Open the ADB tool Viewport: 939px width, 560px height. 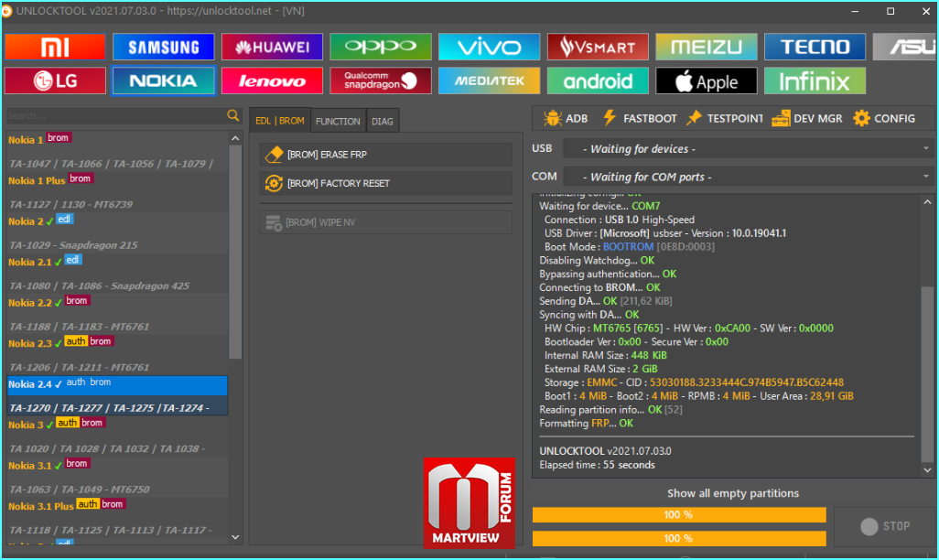(x=566, y=119)
